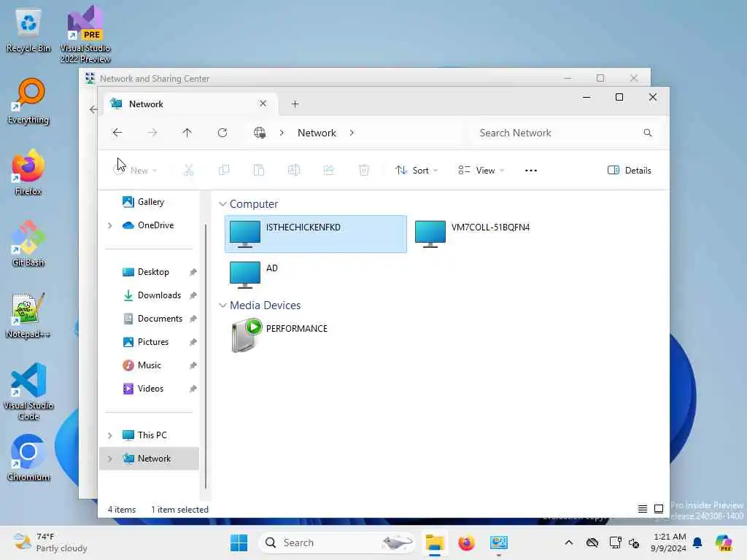747x560 pixels.
Task: Add a new tab in File Explorer
Action: (295, 104)
